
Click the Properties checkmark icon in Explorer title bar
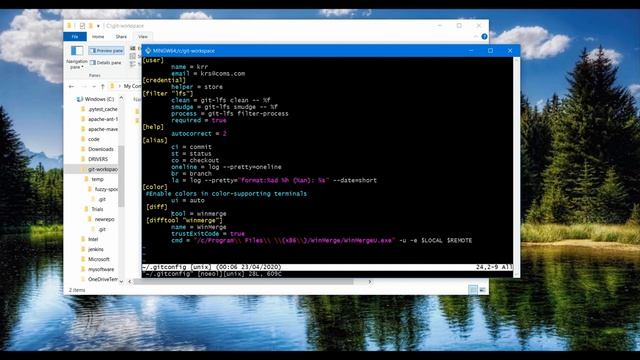(82, 26)
